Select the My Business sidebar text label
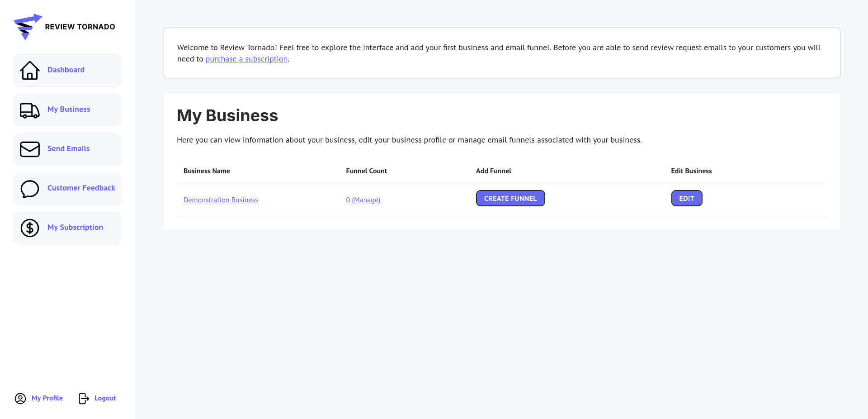The height and width of the screenshot is (419, 868). (x=69, y=109)
